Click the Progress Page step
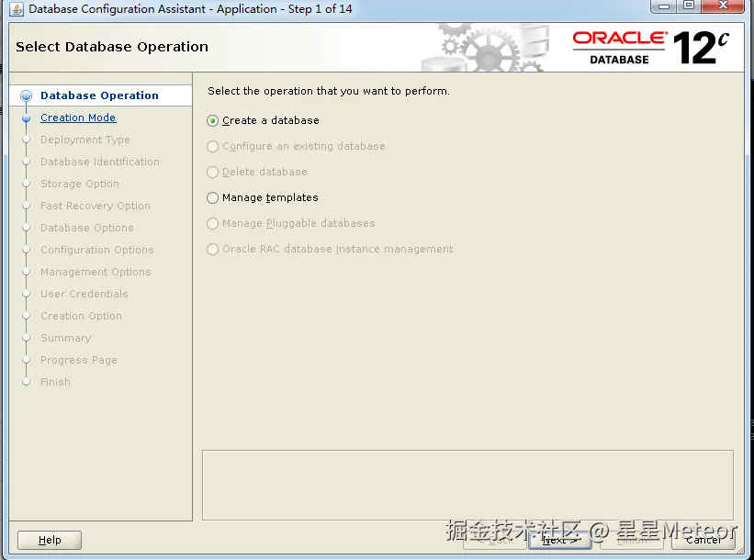The height and width of the screenshot is (560, 754). click(79, 360)
